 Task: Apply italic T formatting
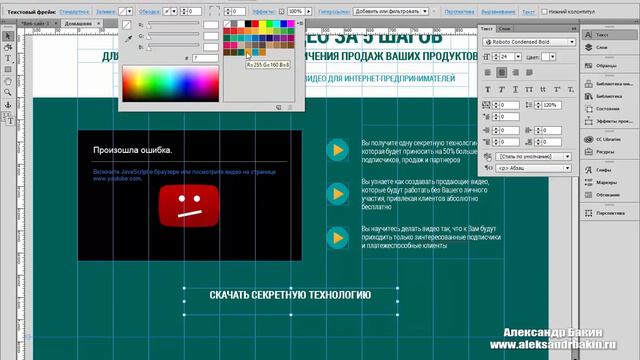(x=501, y=89)
